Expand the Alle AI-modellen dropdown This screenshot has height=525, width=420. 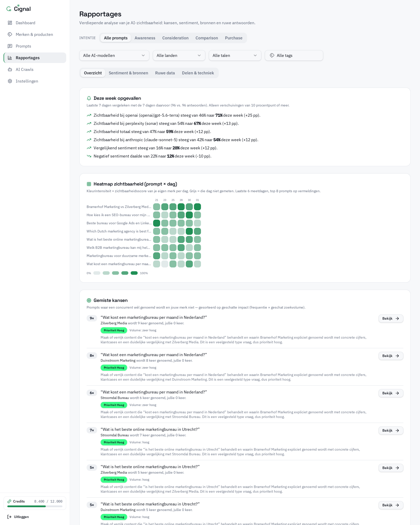tap(114, 56)
